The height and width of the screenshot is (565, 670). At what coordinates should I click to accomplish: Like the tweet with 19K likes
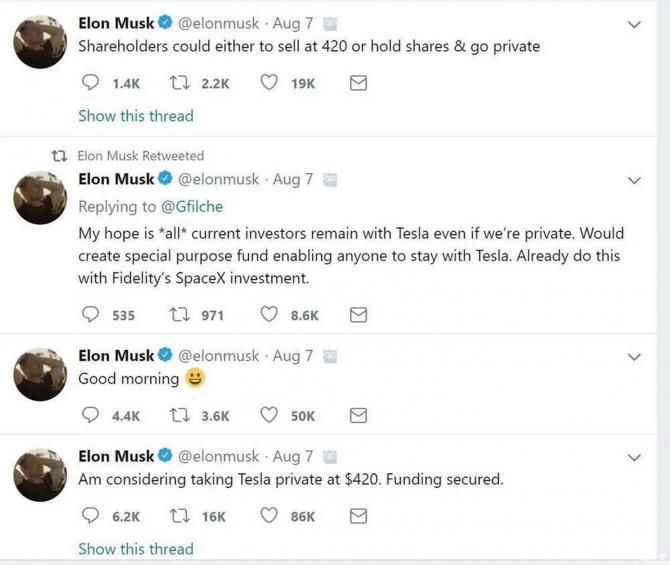point(268,84)
